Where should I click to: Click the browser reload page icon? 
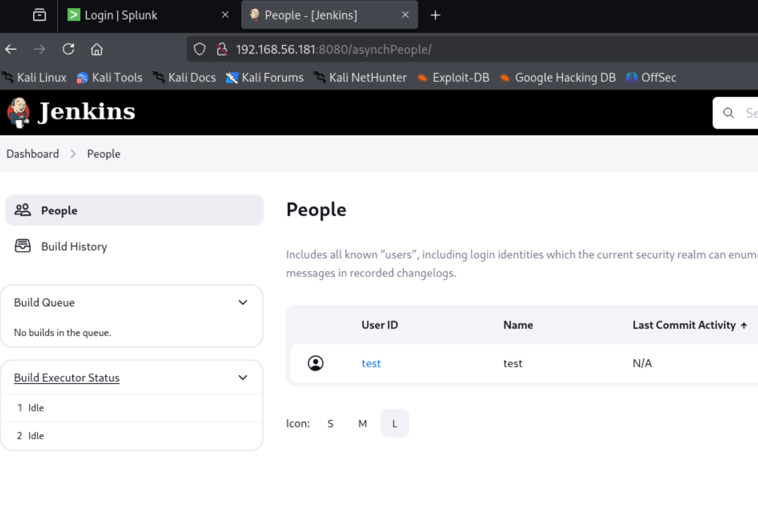point(68,49)
